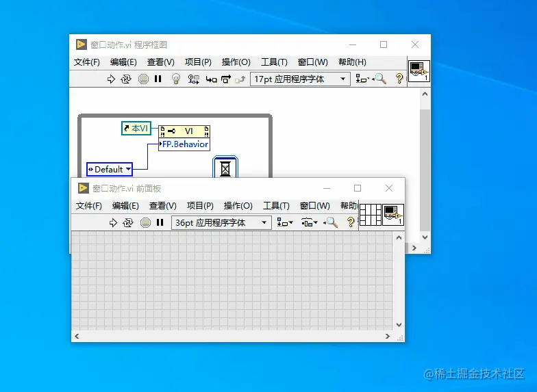537x392 pixels.
Task: Click Run Continuously in front panel window
Action: coord(127,223)
